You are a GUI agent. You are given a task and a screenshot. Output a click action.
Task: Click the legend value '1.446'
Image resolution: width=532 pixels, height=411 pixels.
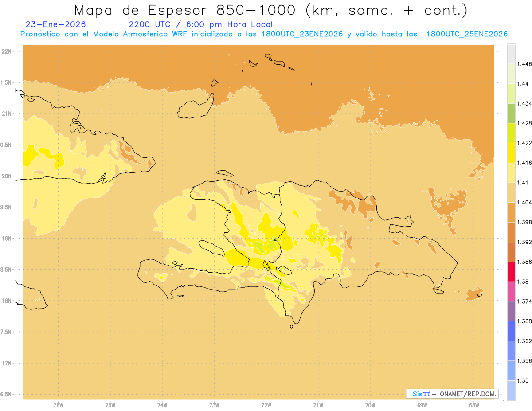(525, 64)
